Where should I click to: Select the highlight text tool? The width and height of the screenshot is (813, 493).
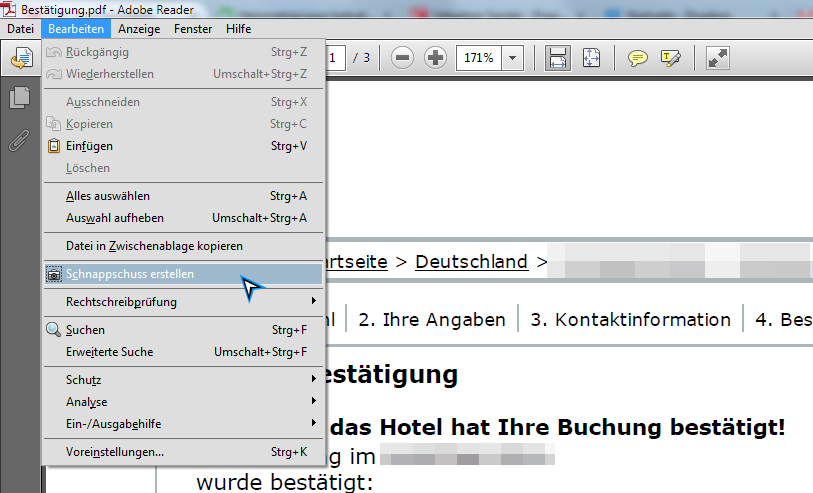(670, 58)
